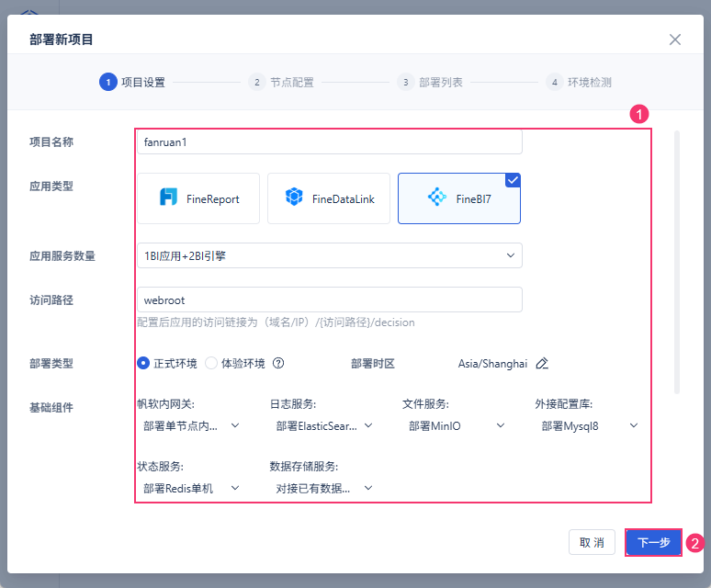Viewport: 711px width, 588px height.
Task: Select the 正式环境 radio button
Action: click(x=143, y=363)
